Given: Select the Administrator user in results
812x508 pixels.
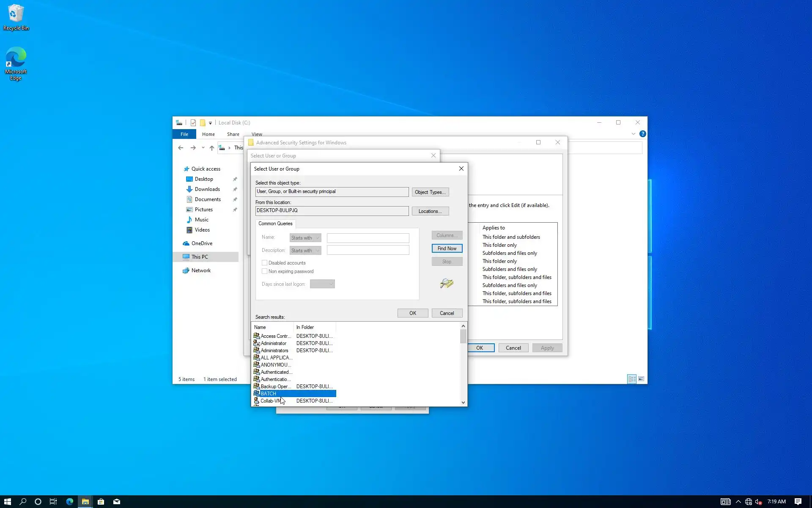Looking at the screenshot, I should (x=273, y=343).
